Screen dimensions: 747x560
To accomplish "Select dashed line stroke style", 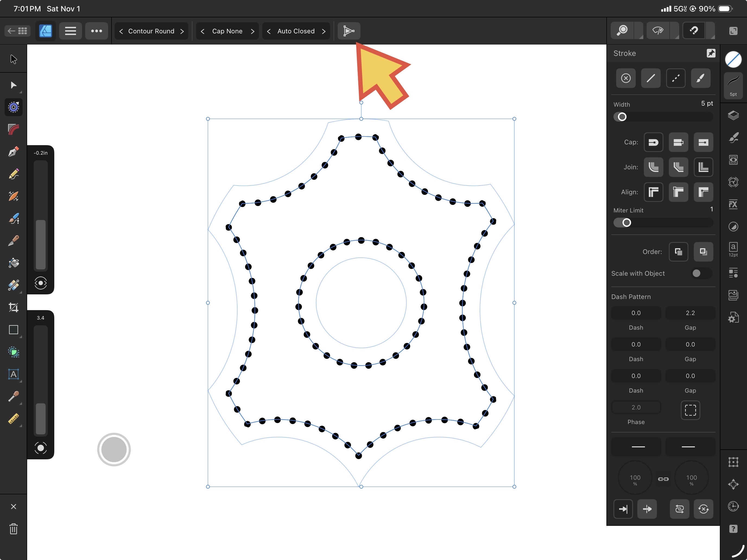I will click(x=675, y=78).
